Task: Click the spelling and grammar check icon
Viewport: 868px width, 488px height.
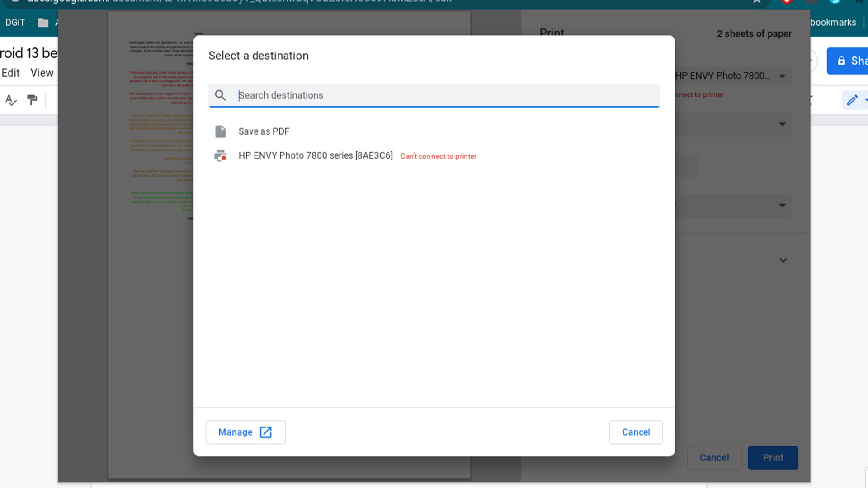Action: pyautogui.click(x=11, y=100)
